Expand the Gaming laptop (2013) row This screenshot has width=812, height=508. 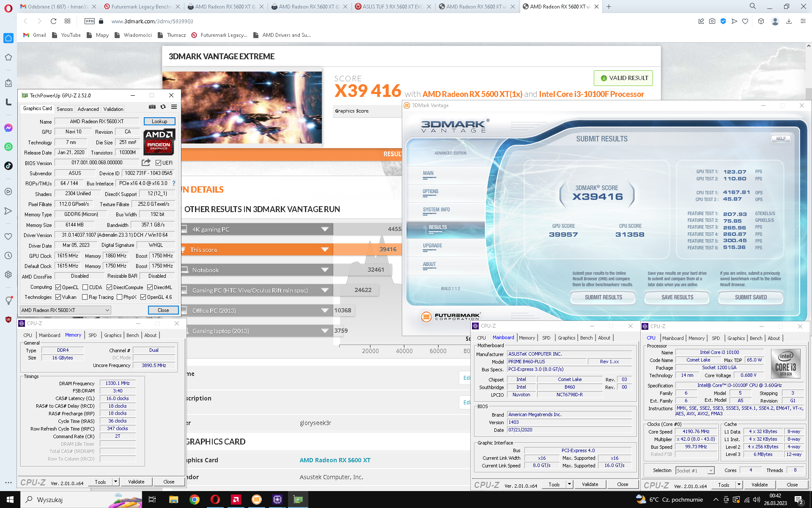point(325,331)
